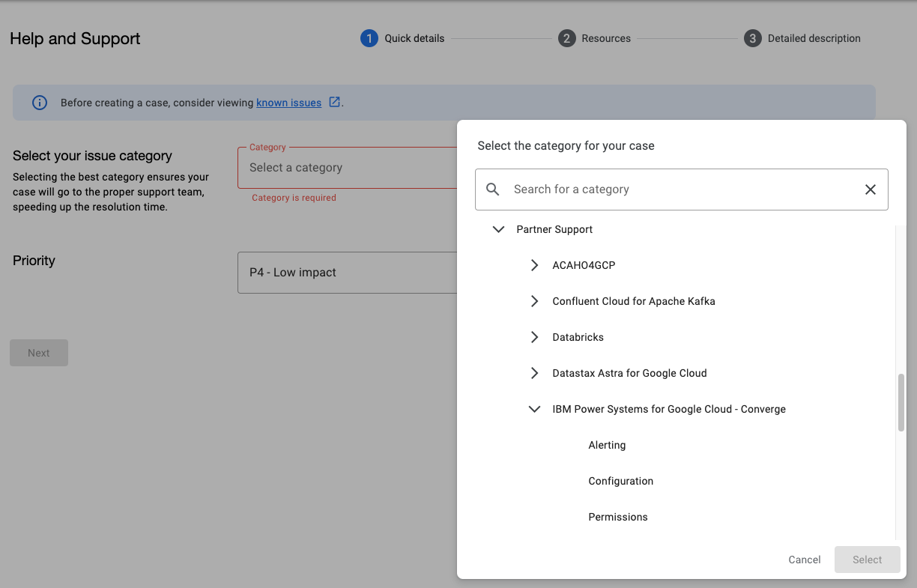Image resolution: width=917 pixels, height=588 pixels.
Task: Choose the Permissions subcategory
Action: tap(617, 517)
